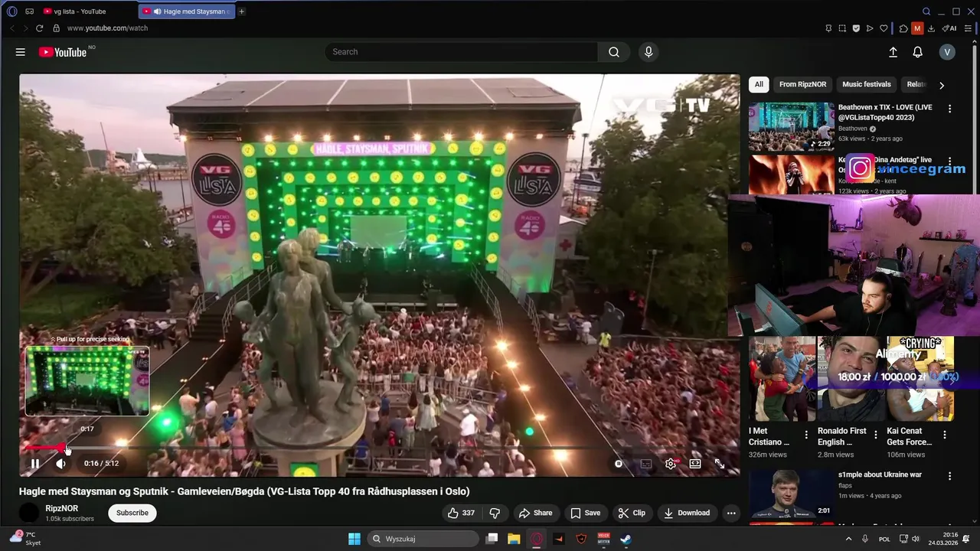
Task: Open options menu for I Met Cristiano short
Action: coord(806,435)
